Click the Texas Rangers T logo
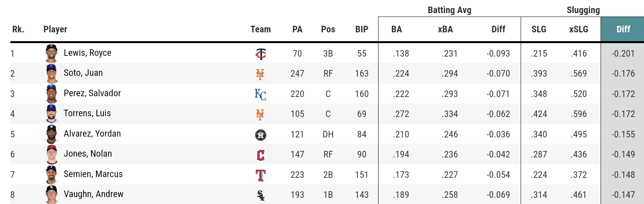 click(261, 175)
